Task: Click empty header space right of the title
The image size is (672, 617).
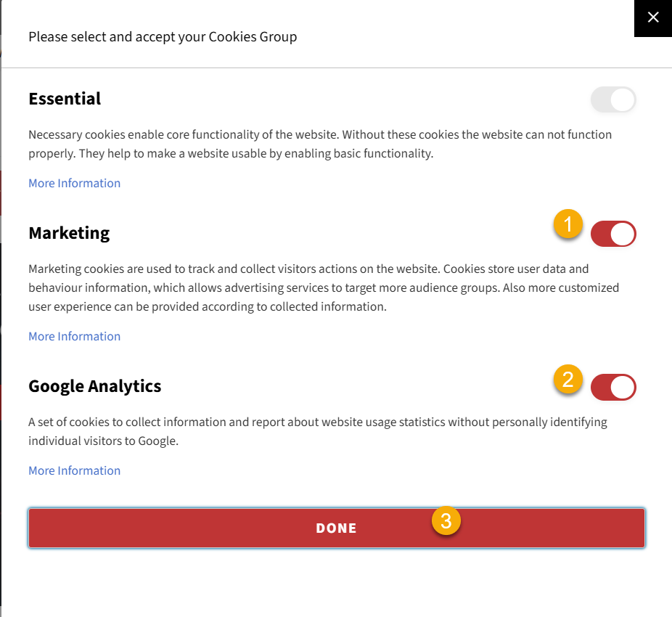Action: point(464,36)
